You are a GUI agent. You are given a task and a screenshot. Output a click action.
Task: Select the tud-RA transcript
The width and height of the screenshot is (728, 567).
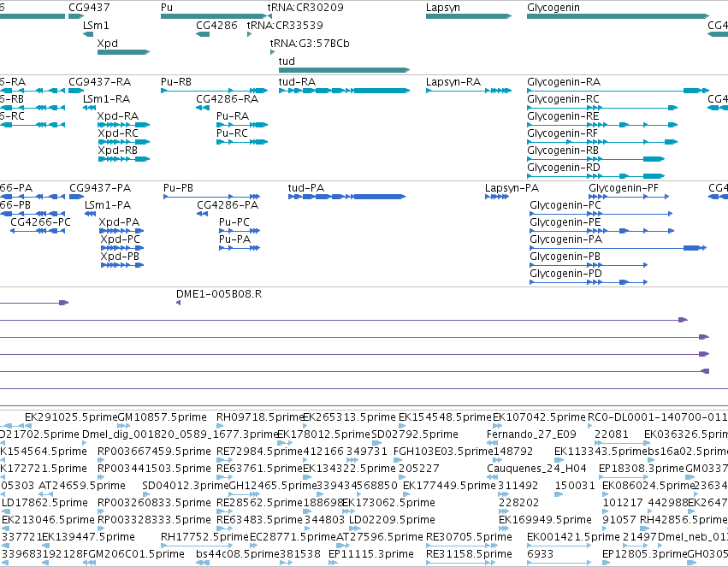point(344,91)
